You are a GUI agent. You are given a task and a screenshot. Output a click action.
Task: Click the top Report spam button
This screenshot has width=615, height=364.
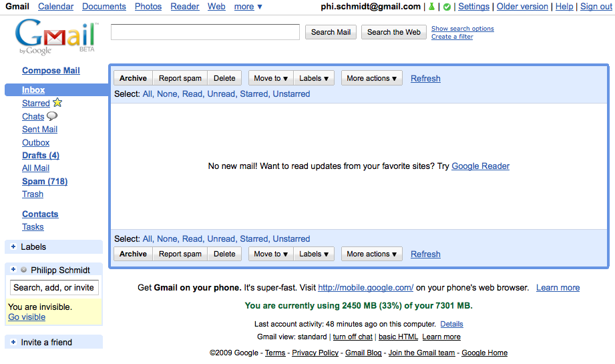pos(180,78)
